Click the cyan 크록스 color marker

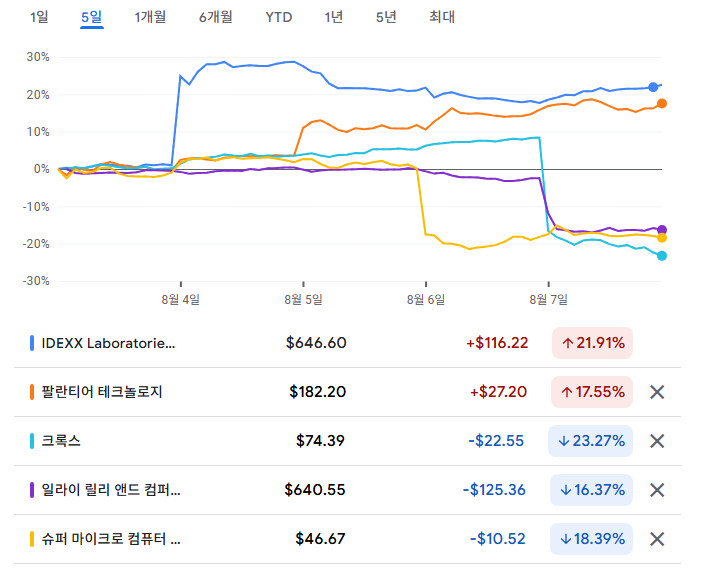(32, 441)
